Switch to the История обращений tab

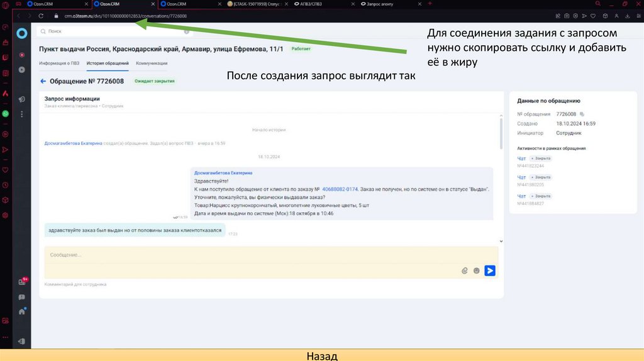108,64
